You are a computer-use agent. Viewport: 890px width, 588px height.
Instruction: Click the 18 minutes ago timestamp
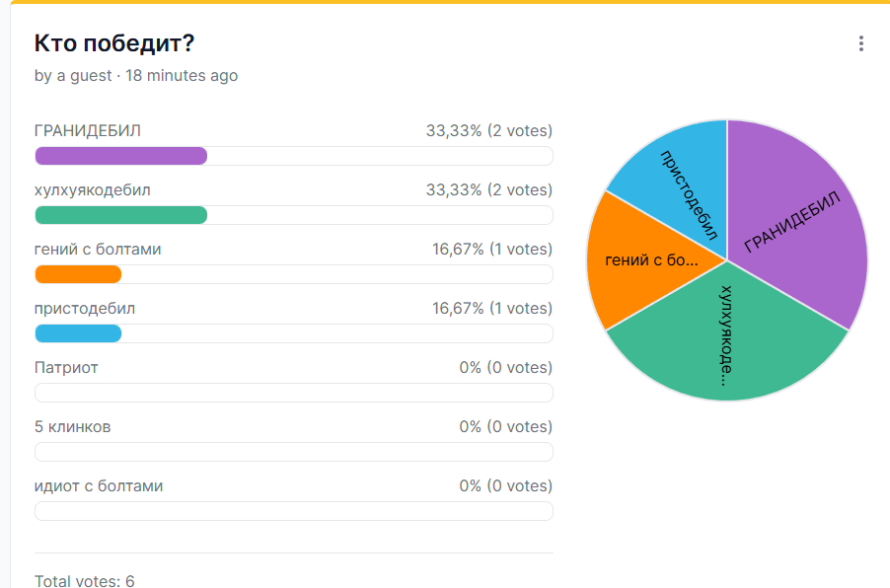tap(182, 76)
